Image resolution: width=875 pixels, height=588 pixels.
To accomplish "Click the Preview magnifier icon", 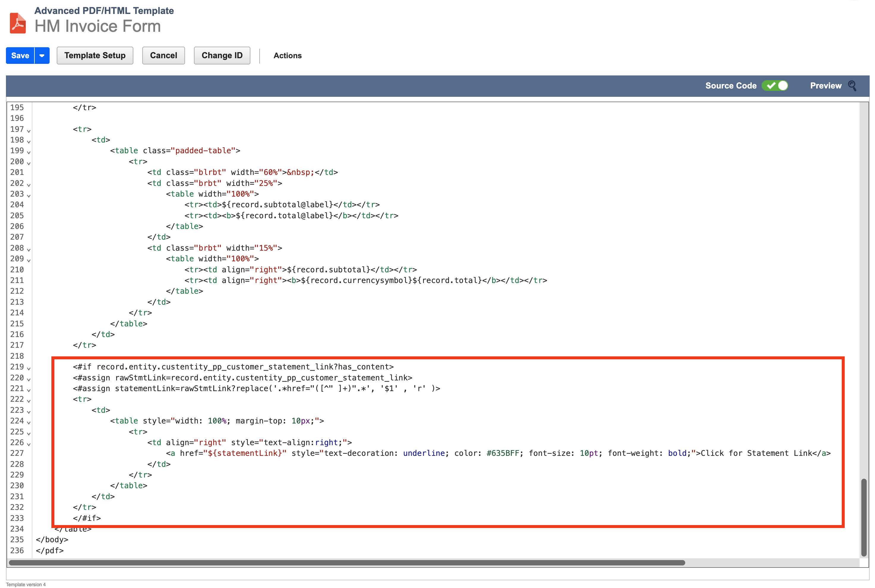I will tap(852, 86).
